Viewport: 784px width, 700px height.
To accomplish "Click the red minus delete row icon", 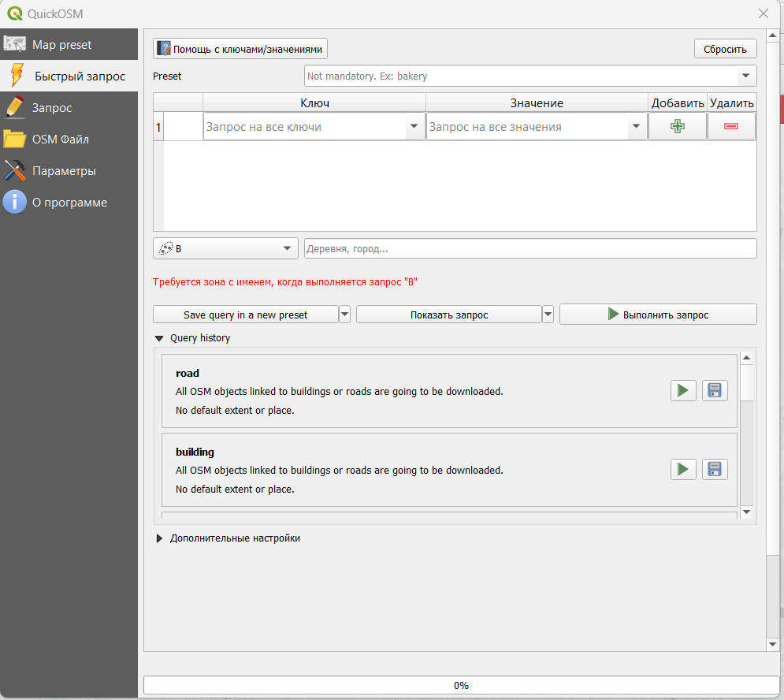I will (731, 126).
